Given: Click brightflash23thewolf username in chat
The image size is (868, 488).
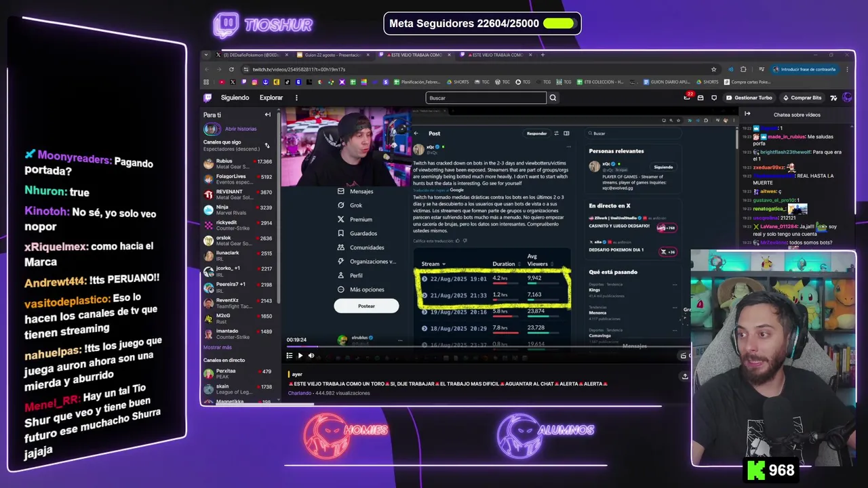Looking at the screenshot, I should (x=785, y=152).
